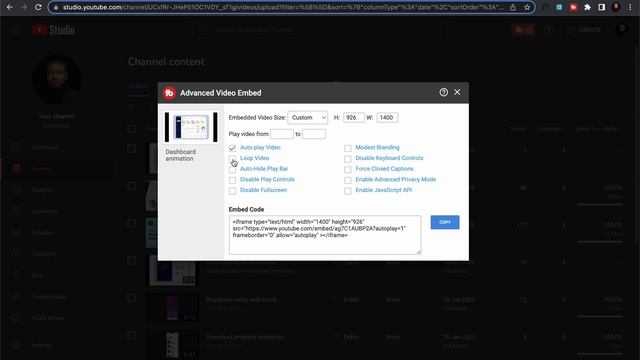
Task: Click the Play video from start field
Action: pos(282,134)
